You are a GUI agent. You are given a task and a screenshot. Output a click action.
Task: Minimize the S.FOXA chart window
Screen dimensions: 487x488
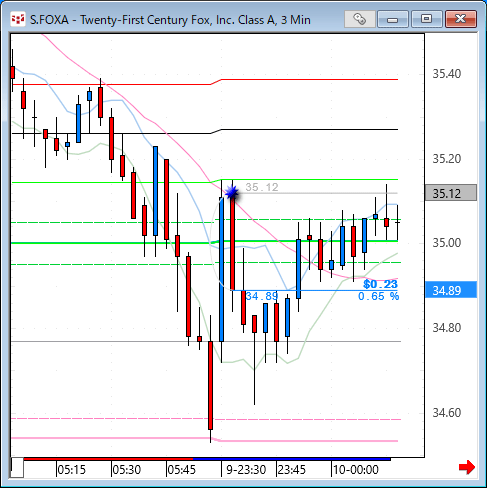(393, 19)
